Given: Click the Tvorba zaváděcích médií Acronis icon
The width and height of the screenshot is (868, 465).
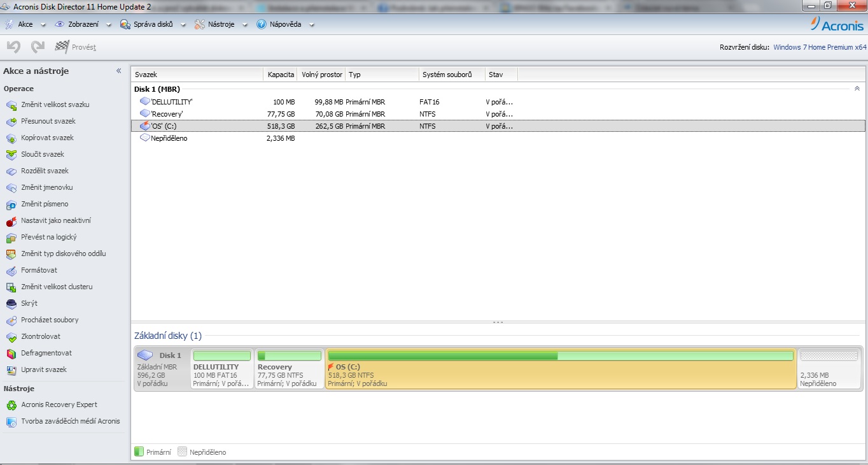Looking at the screenshot, I should click(x=11, y=422).
